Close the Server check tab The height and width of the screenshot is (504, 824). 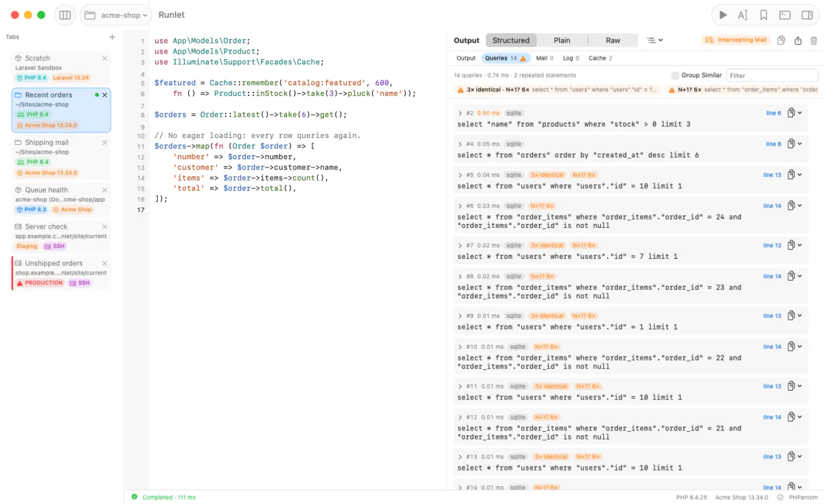pos(105,227)
